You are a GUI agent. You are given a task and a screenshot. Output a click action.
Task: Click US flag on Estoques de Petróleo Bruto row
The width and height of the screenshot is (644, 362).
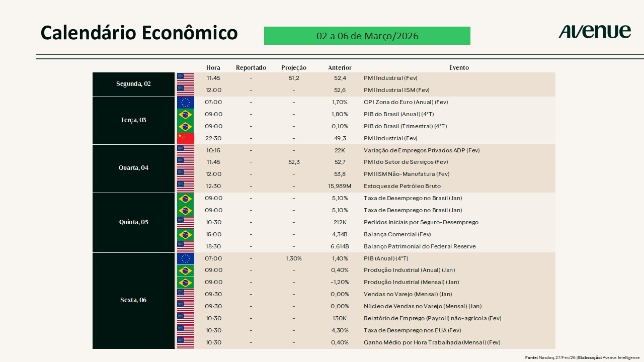coord(185,186)
